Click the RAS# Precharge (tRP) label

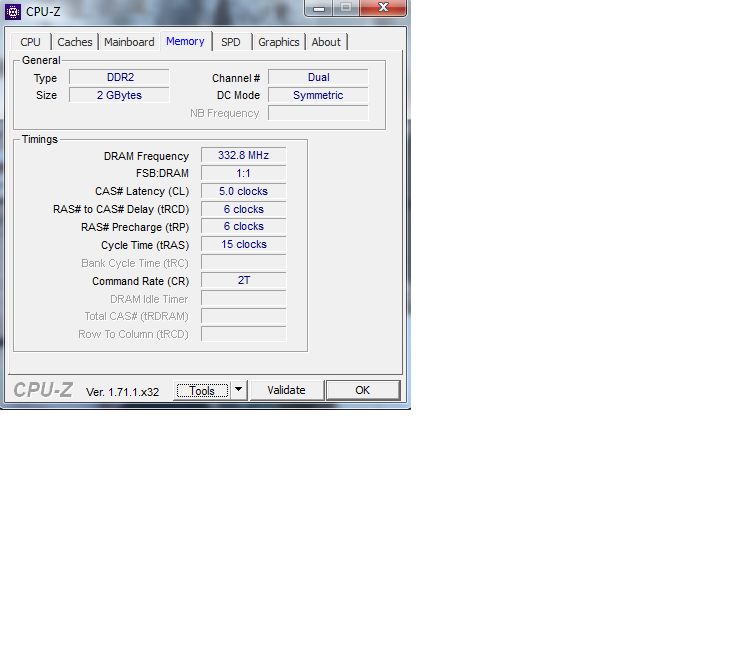tap(135, 227)
